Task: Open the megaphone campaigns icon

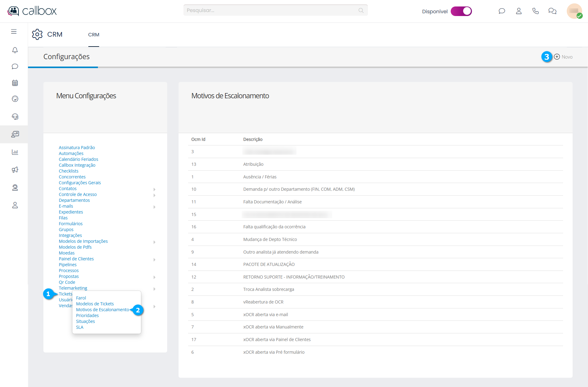Action: 15,170
